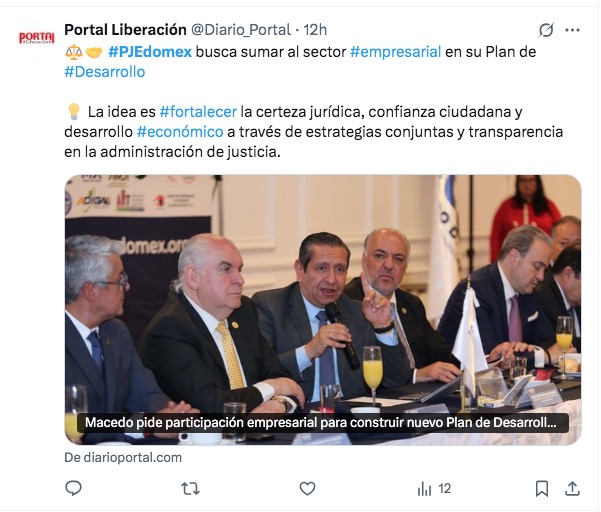Open the share post icon

[572, 489]
